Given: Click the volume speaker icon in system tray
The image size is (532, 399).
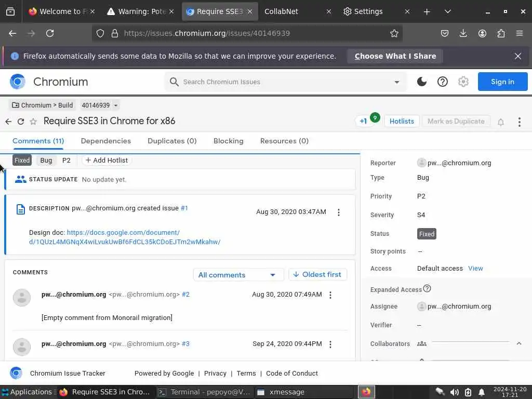Looking at the screenshot, I should click(x=454, y=392).
